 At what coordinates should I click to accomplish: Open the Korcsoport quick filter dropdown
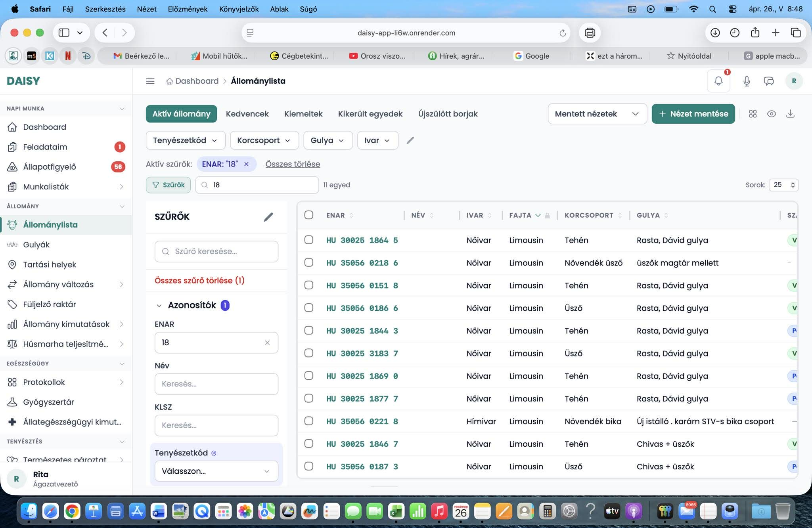[x=264, y=140]
